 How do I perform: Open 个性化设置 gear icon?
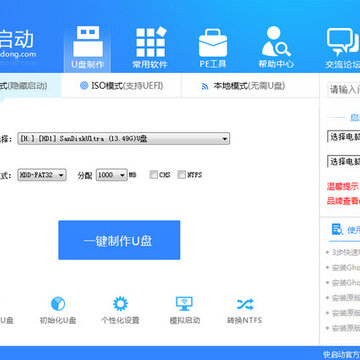[x=120, y=304]
